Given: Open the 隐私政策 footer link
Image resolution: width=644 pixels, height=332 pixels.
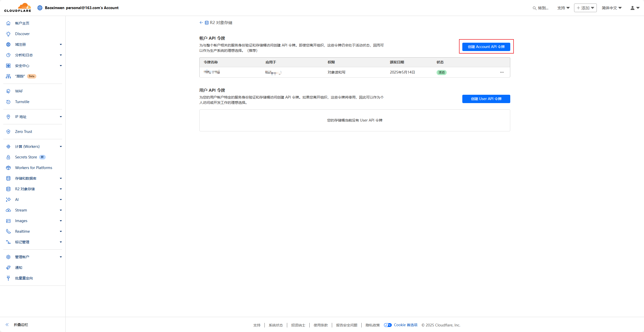Looking at the screenshot, I should pyautogui.click(x=372, y=325).
